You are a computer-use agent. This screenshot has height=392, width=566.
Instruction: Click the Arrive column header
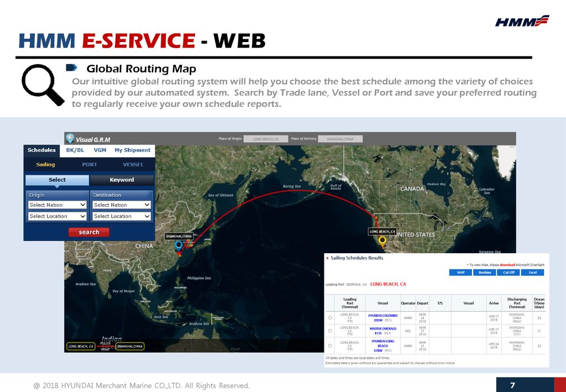pos(494,303)
